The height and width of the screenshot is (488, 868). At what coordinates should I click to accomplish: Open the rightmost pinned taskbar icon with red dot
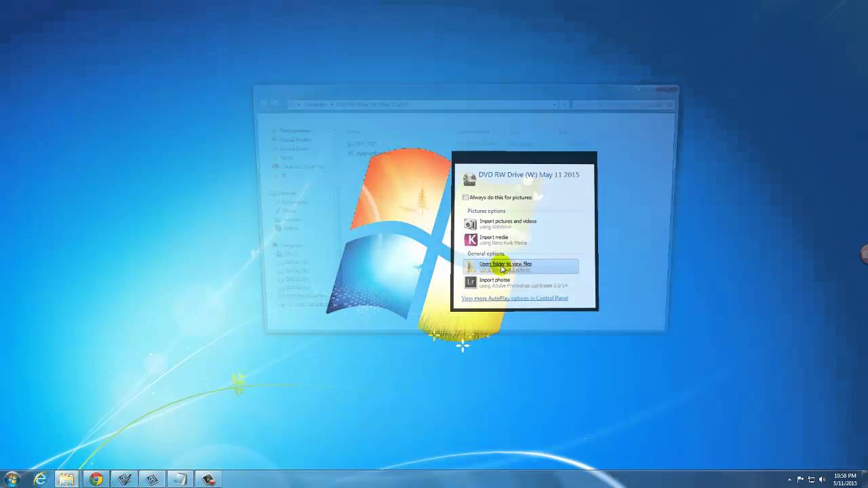(208, 479)
